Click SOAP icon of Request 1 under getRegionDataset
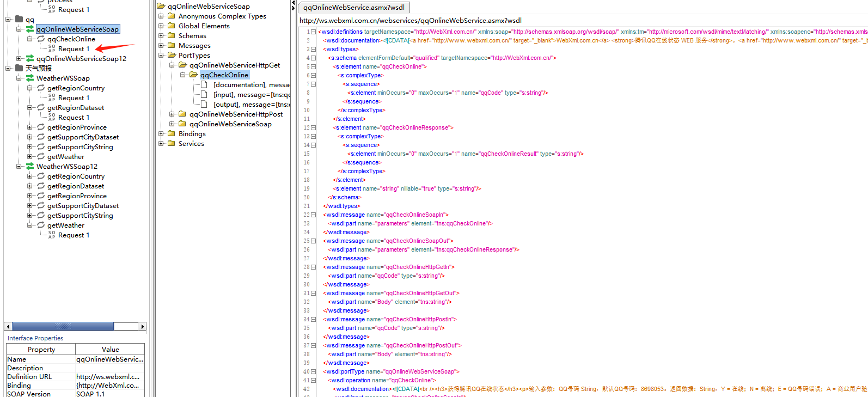This screenshot has height=397, width=868. (52, 117)
